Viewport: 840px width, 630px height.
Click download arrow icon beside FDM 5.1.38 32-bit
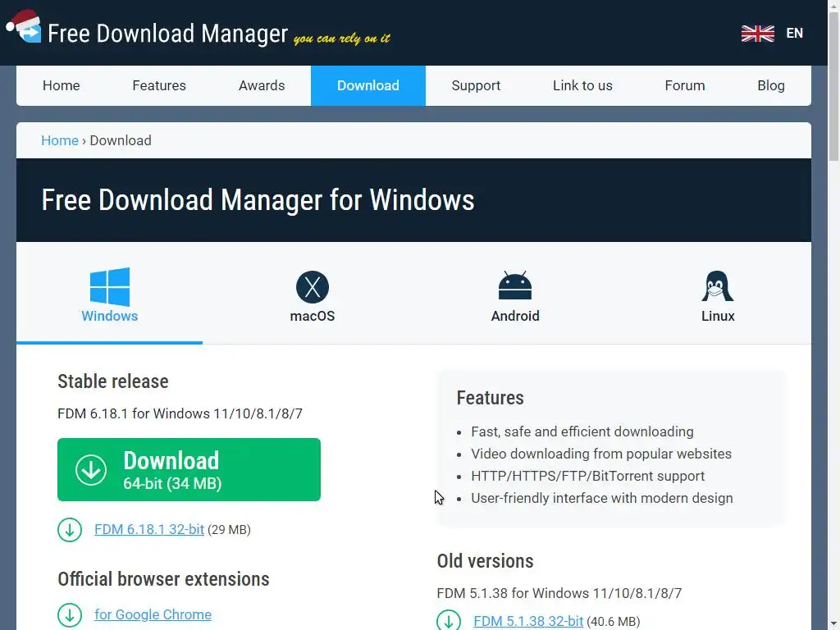coord(449,620)
